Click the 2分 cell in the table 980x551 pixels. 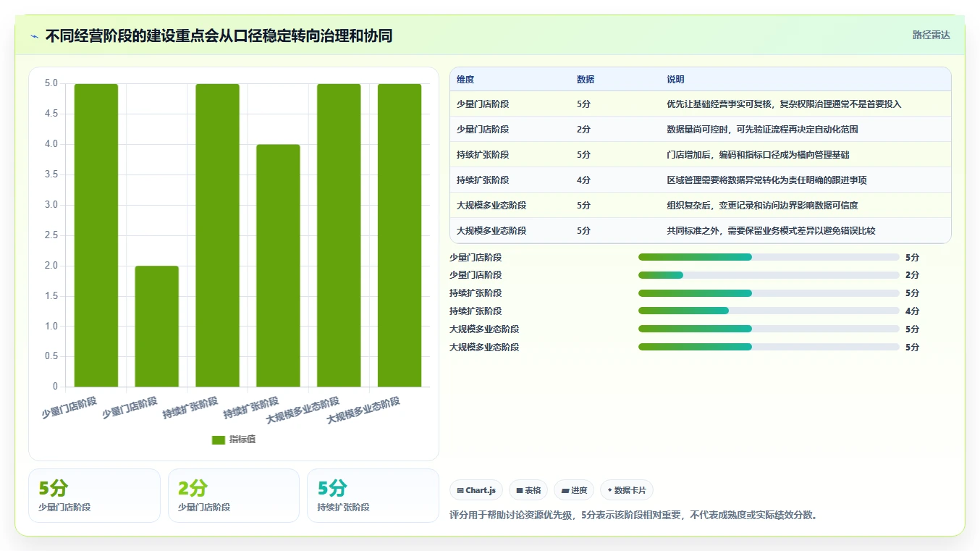pos(583,130)
